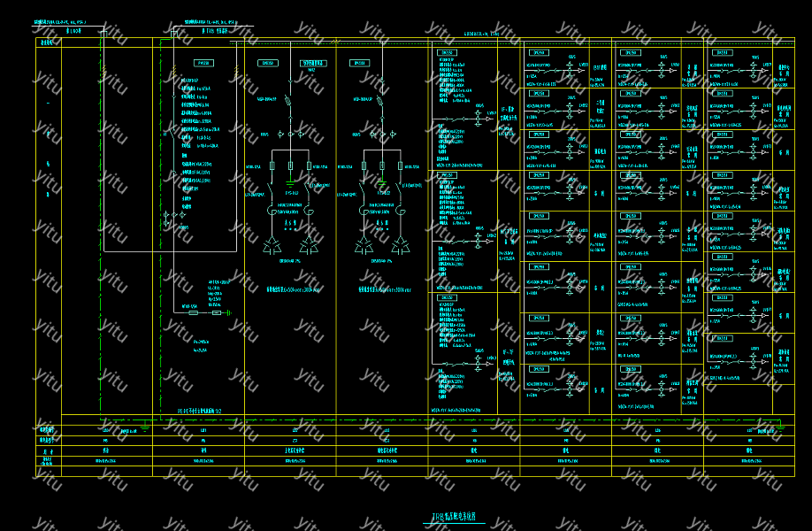Select the left fuse symbol below incoming cabinet

pyautogui.click(x=193, y=312)
